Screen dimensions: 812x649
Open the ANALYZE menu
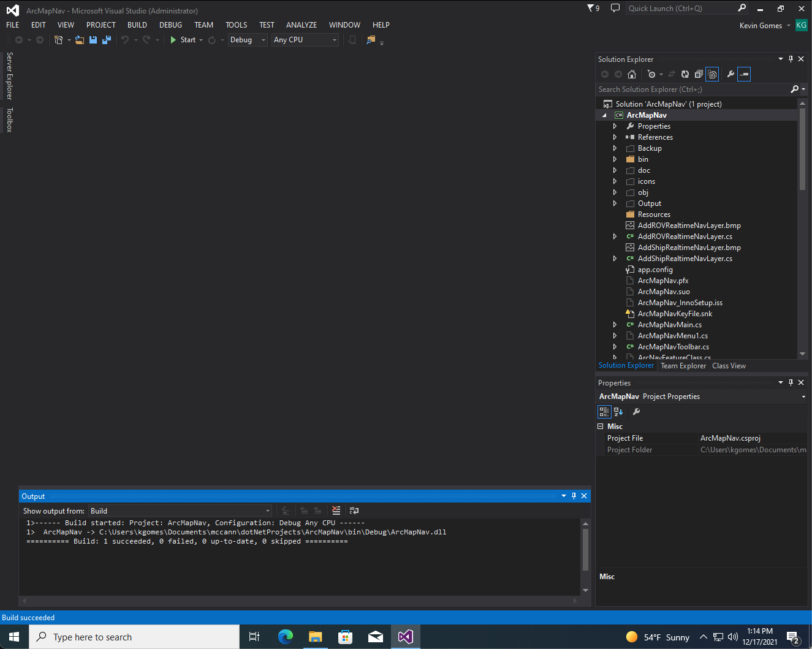[302, 25]
